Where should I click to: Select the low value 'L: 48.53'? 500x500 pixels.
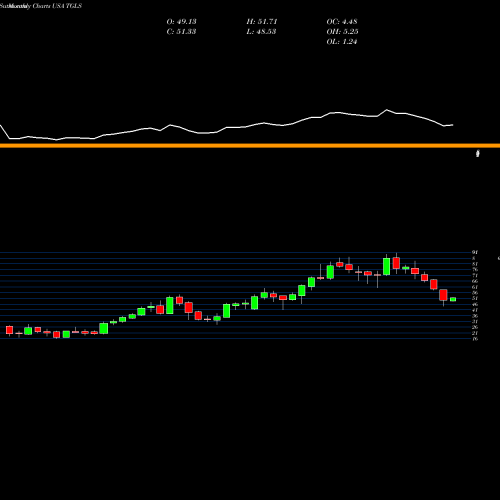261,32
